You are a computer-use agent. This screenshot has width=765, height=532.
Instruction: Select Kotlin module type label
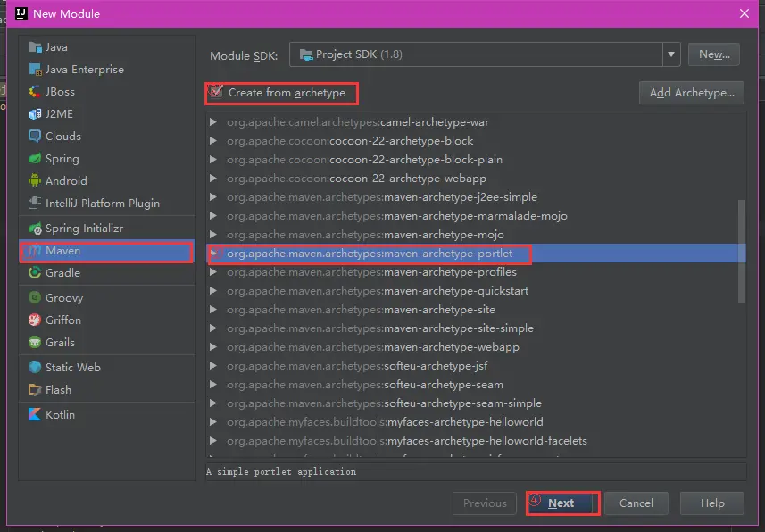pos(60,414)
